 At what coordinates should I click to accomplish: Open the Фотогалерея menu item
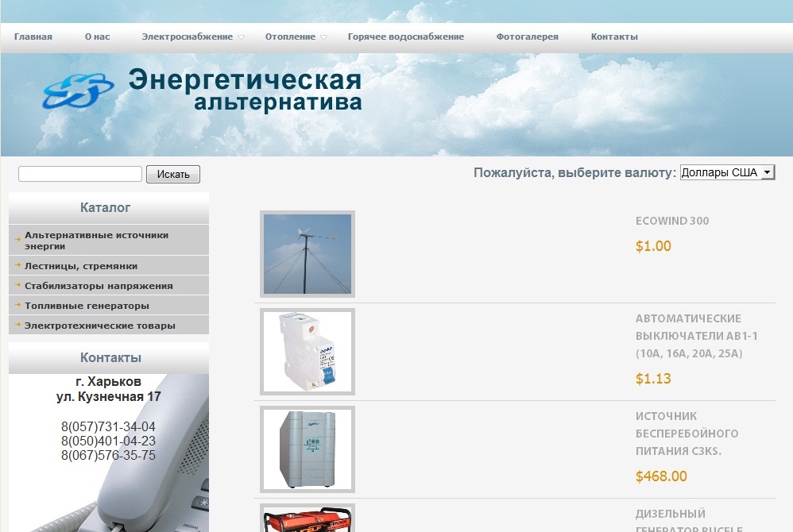527,36
